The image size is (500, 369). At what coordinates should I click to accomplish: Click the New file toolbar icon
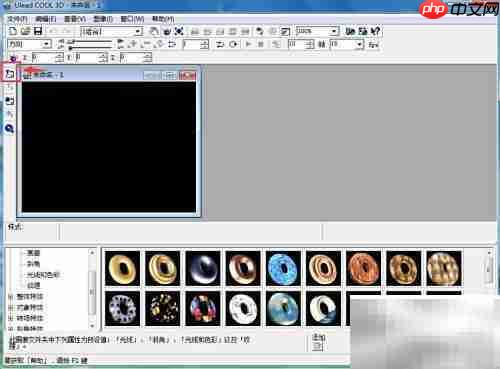13,31
